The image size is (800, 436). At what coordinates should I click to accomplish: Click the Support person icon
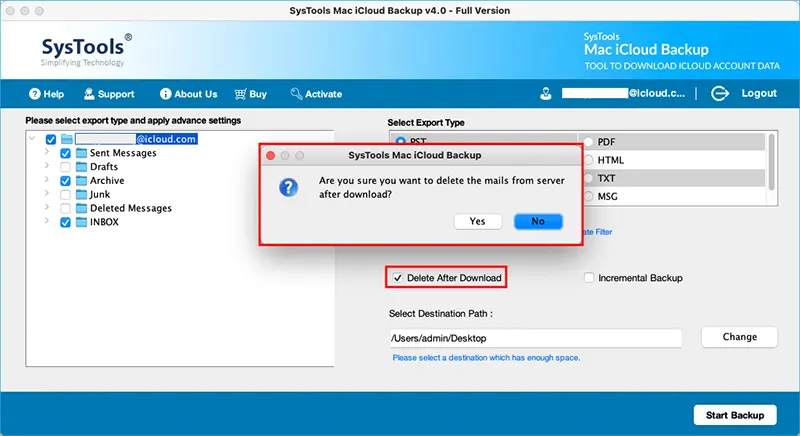89,93
